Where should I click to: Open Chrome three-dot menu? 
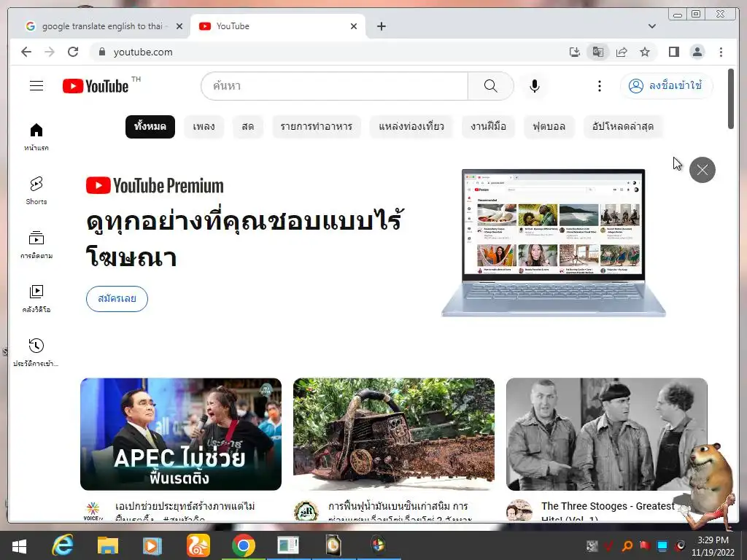721,52
